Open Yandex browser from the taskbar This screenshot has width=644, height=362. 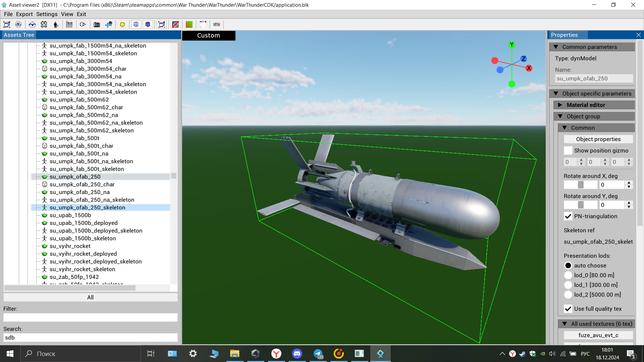276,354
